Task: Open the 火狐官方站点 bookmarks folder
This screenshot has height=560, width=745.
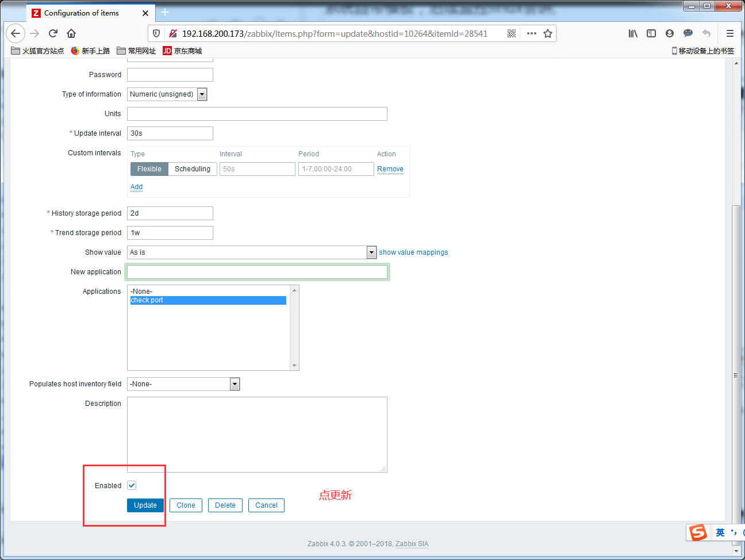Action: click(x=37, y=51)
